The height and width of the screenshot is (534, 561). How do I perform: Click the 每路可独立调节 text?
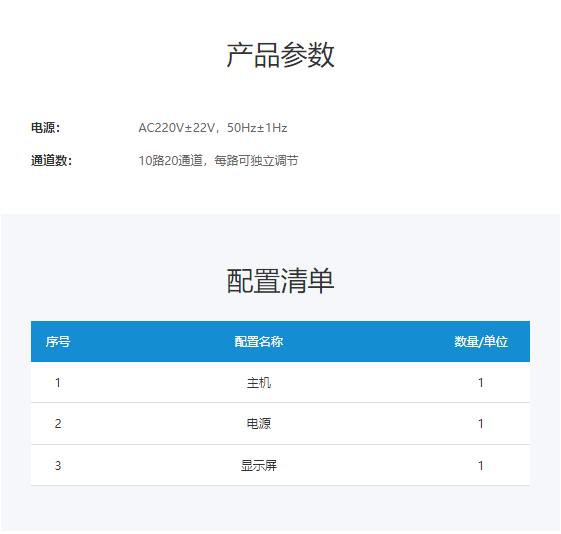pyautogui.click(x=256, y=161)
